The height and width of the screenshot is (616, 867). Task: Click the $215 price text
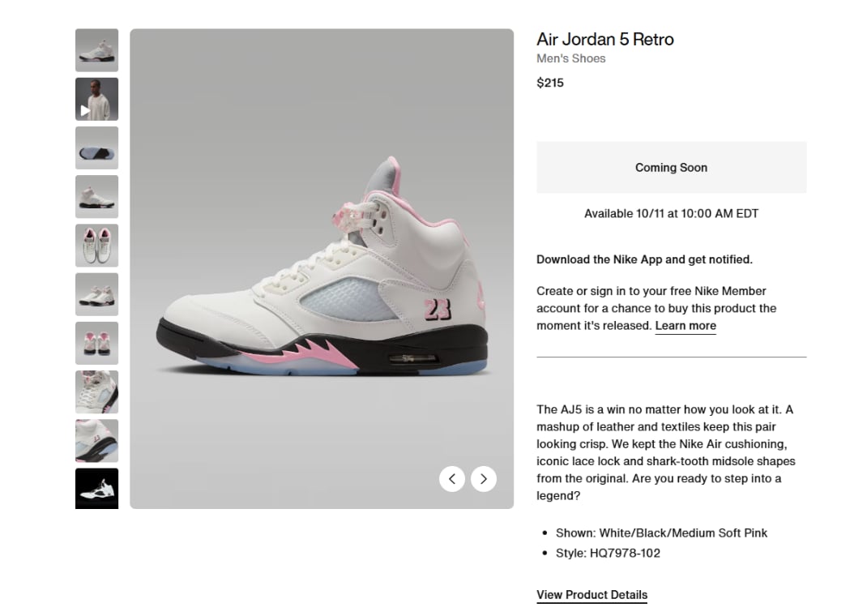click(550, 83)
